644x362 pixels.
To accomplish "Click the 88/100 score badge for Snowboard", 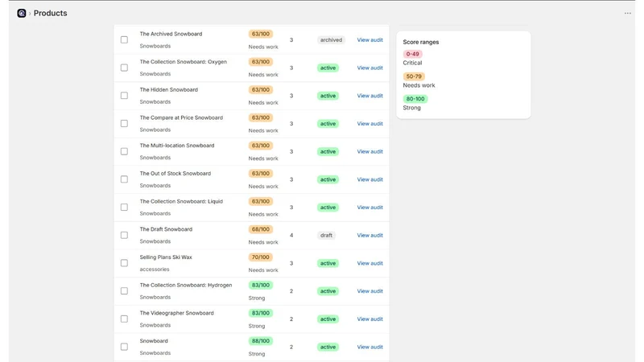I will [x=260, y=341].
